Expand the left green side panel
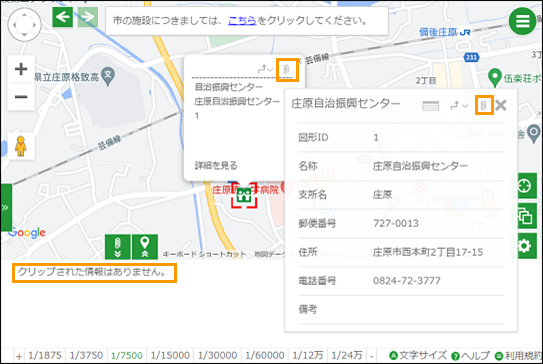543x364 pixels. click(x=6, y=207)
